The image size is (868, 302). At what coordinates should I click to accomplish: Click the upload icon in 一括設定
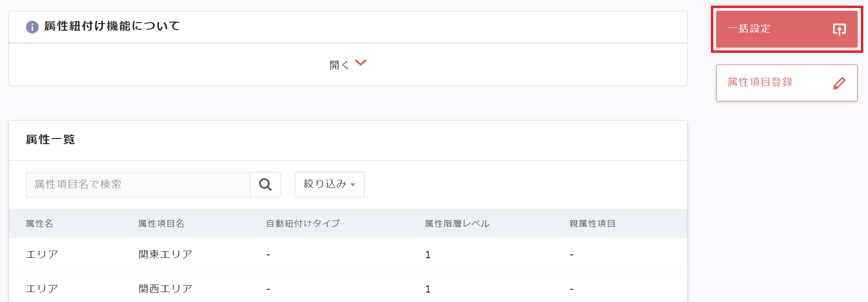tap(839, 30)
